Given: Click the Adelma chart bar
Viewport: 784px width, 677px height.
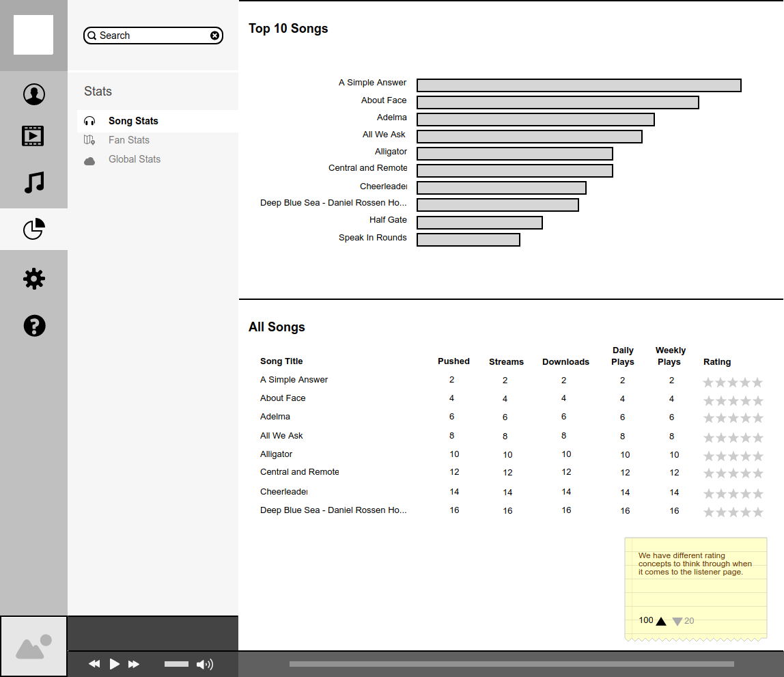Looking at the screenshot, I should (x=535, y=120).
